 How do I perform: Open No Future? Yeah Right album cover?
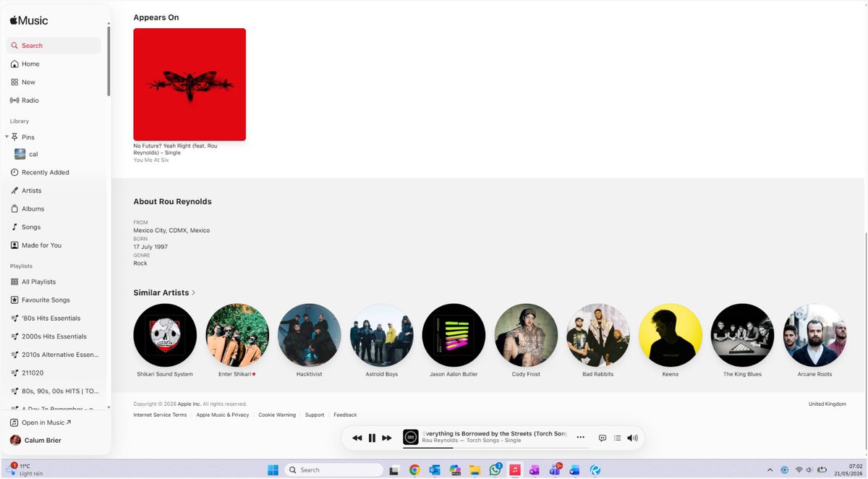(x=190, y=84)
